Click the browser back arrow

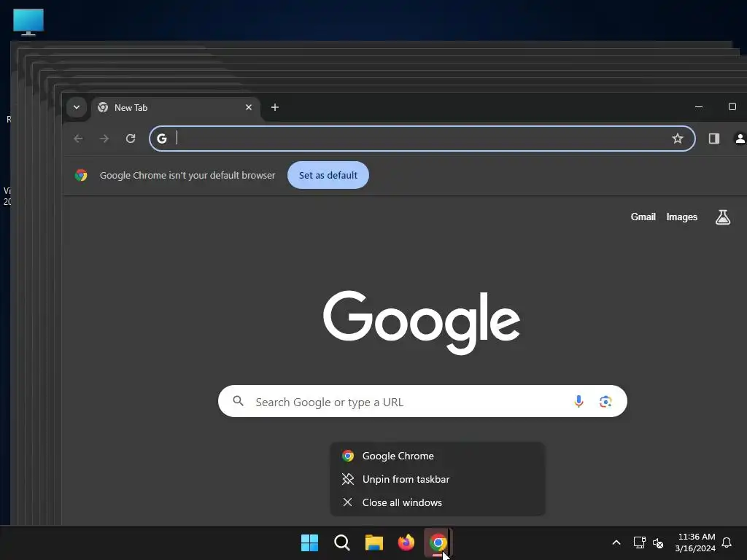click(78, 139)
